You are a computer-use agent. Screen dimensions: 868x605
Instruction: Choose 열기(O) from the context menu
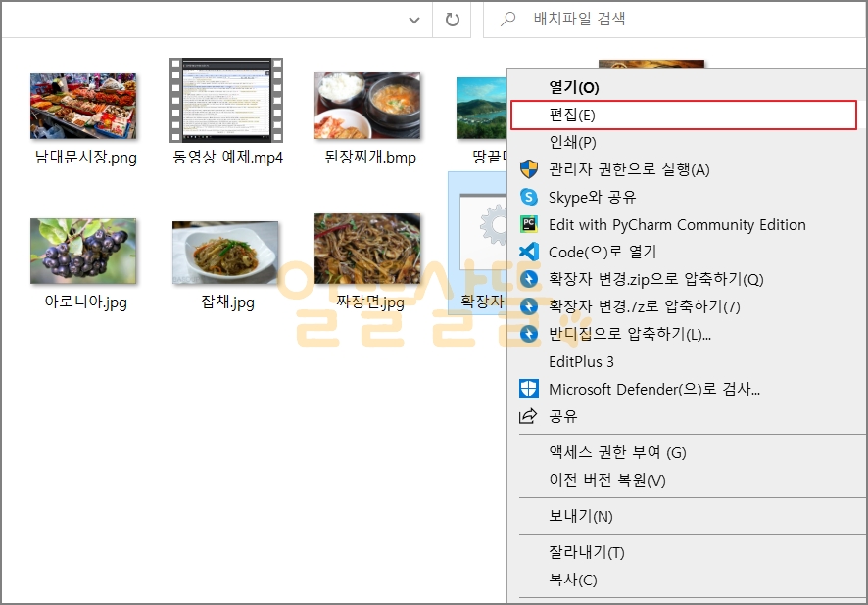coord(687,87)
